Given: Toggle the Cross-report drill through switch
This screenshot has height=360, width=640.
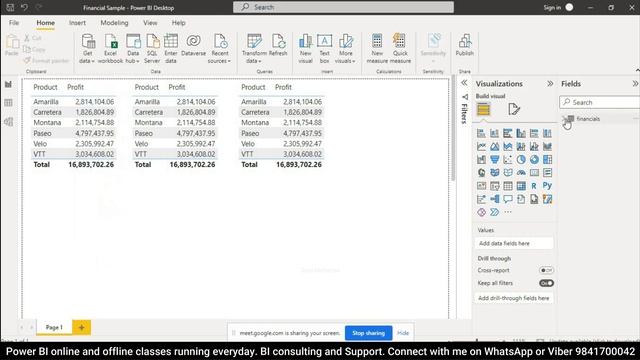Looking at the screenshot, I should (x=546, y=270).
